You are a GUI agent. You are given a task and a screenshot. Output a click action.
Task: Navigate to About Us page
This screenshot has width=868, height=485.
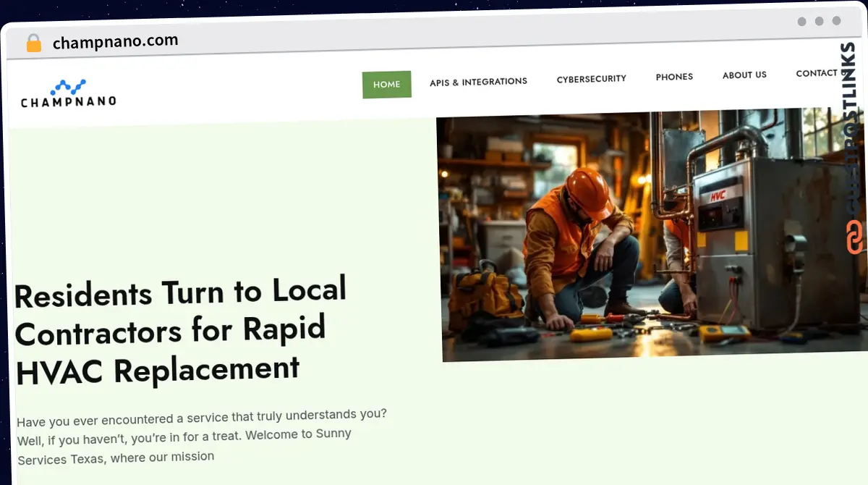coord(744,75)
